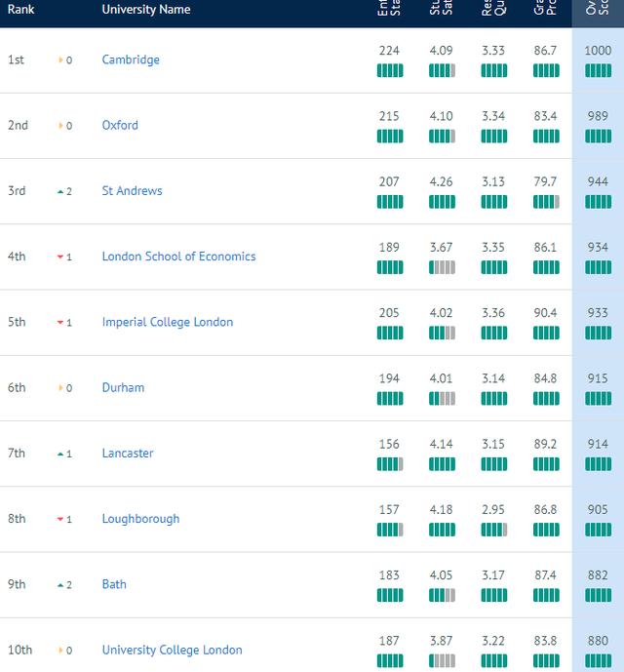The height and width of the screenshot is (672, 624).
Task: Click the 4th rank cell
Action: 17,257
